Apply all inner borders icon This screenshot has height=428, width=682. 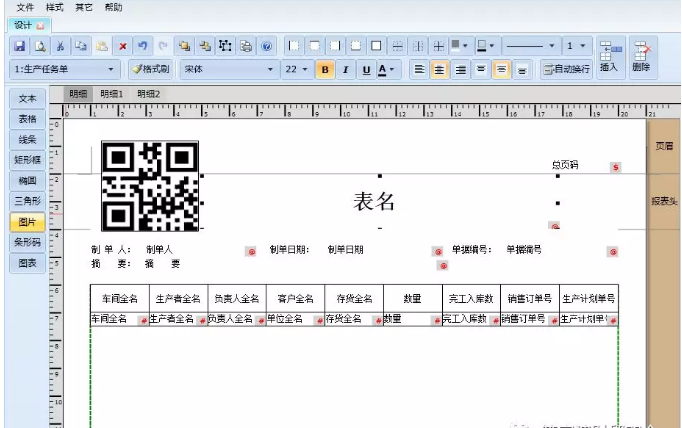click(439, 46)
